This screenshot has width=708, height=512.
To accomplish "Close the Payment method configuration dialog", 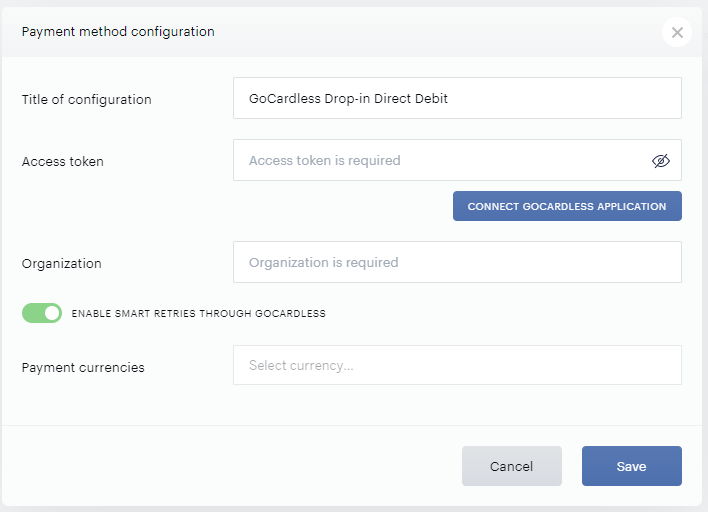I will pos(676,32).
